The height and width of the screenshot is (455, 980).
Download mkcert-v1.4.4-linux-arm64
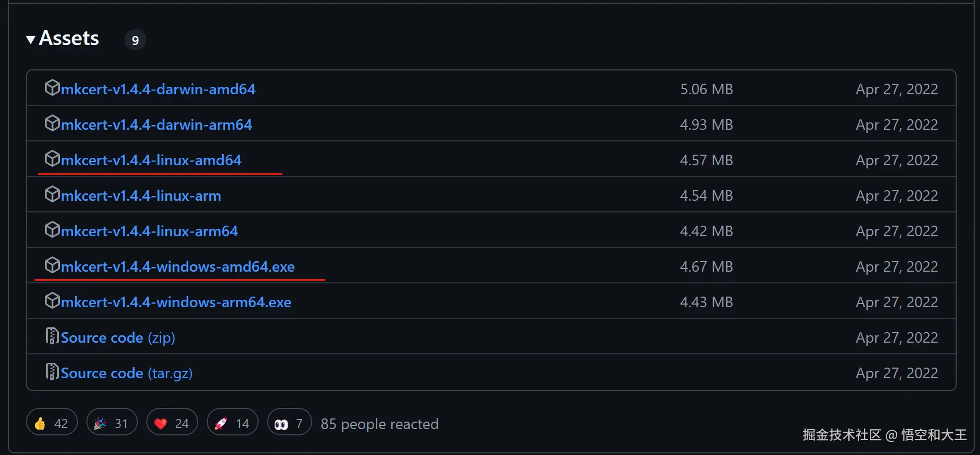pyautogui.click(x=149, y=231)
